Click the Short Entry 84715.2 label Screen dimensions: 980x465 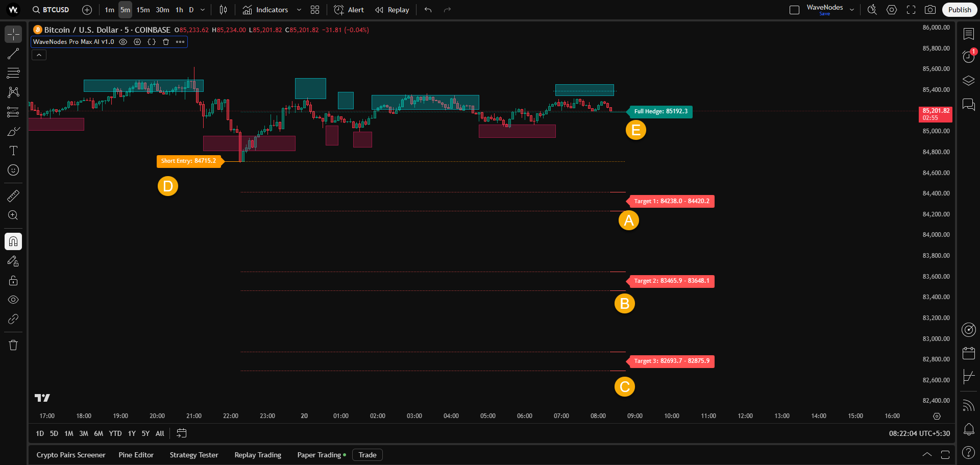188,161
